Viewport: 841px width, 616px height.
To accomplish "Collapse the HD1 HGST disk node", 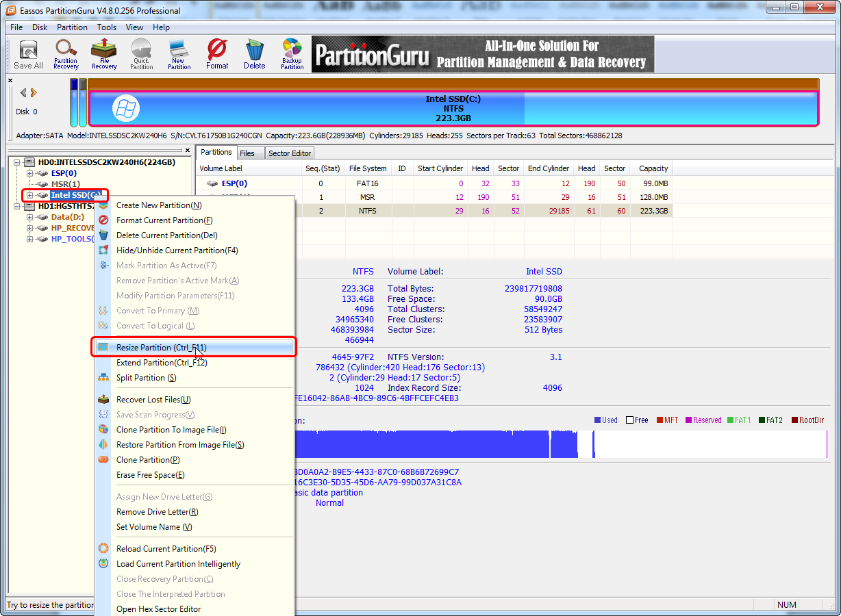I will coord(17,206).
